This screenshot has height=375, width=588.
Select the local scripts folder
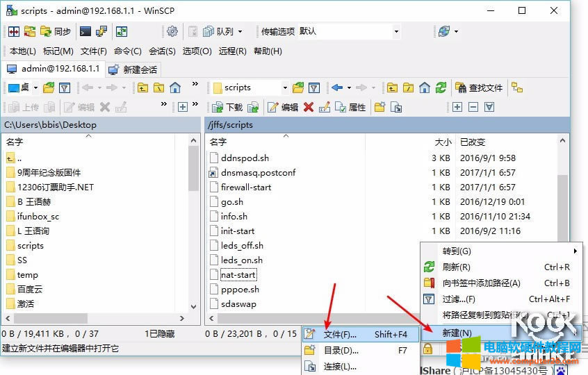click(31, 246)
